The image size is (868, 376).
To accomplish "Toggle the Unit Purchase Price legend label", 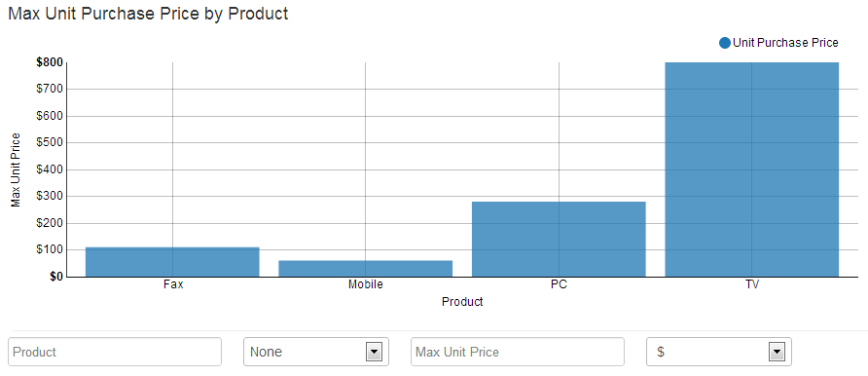I will 785,43.
